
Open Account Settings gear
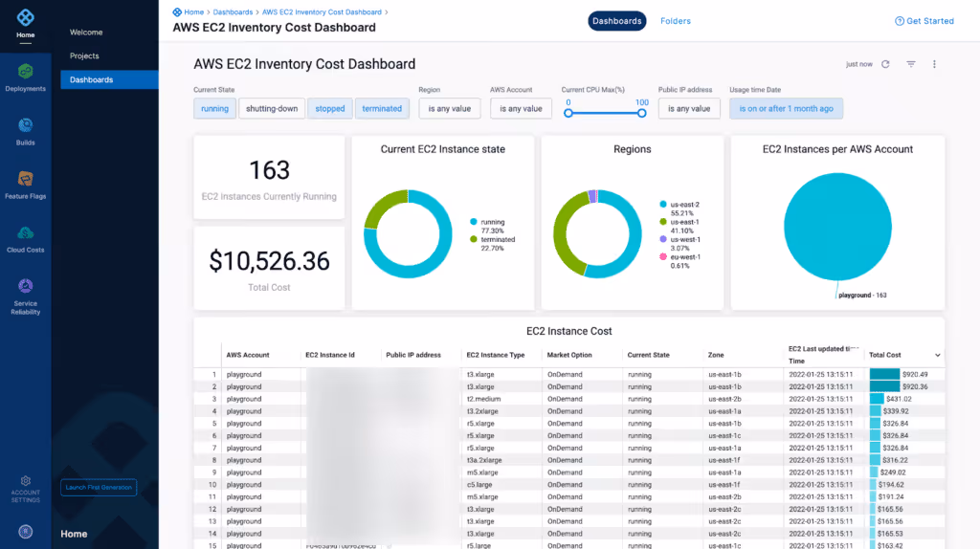pos(26,481)
